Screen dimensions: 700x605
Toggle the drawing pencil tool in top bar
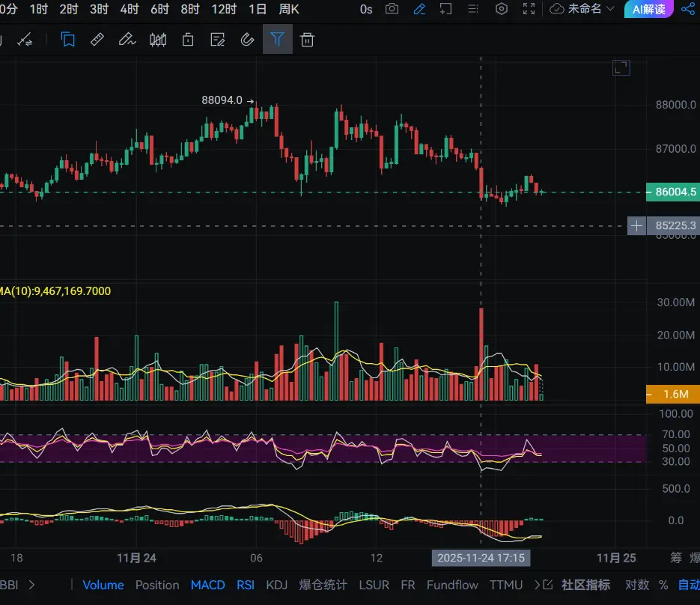point(419,9)
